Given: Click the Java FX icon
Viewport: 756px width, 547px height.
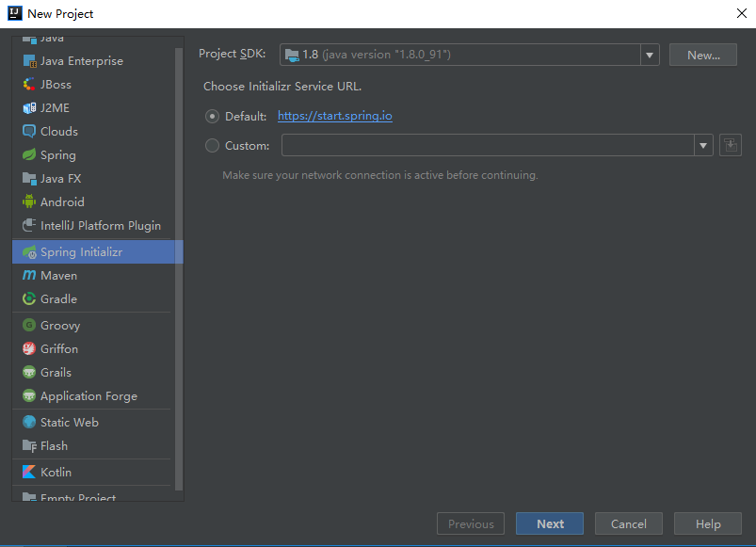Looking at the screenshot, I should tap(29, 178).
